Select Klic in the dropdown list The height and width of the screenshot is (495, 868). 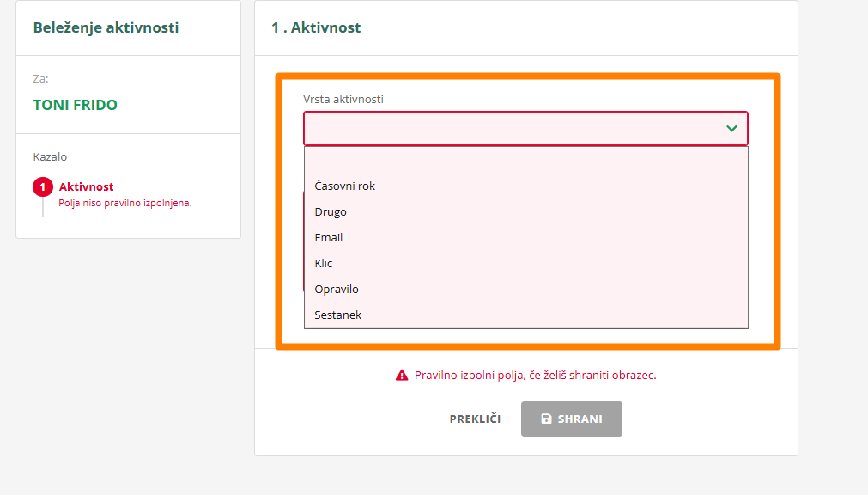pos(324,263)
